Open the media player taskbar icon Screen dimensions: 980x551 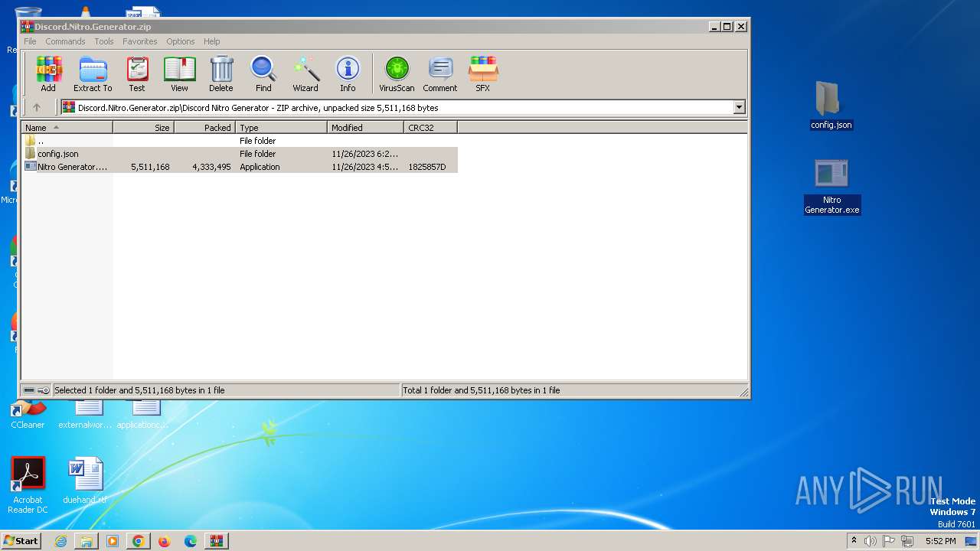pyautogui.click(x=113, y=541)
